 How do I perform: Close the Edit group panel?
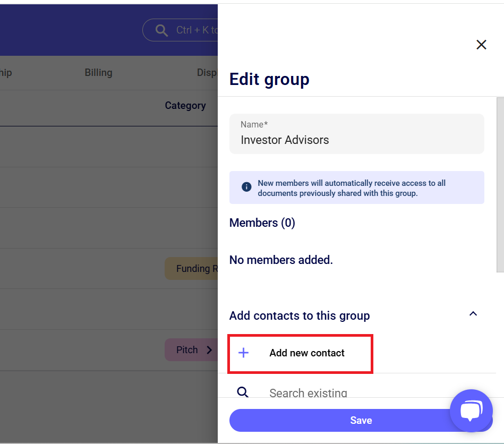pos(481,45)
